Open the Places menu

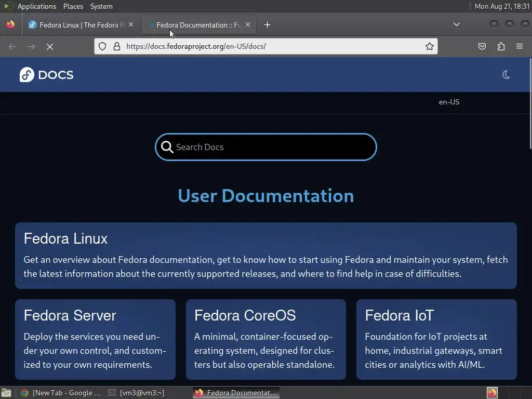click(73, 6)
